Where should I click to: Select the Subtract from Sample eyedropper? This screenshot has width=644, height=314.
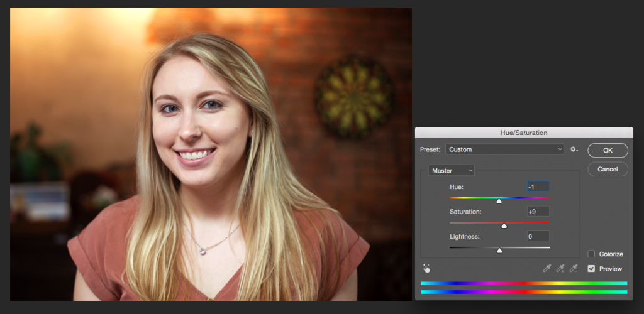573,268
